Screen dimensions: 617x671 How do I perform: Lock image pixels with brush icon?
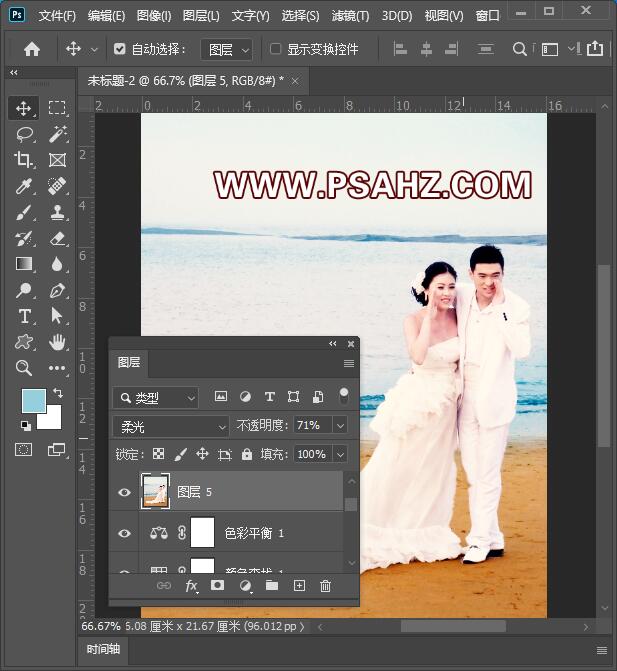181,454
